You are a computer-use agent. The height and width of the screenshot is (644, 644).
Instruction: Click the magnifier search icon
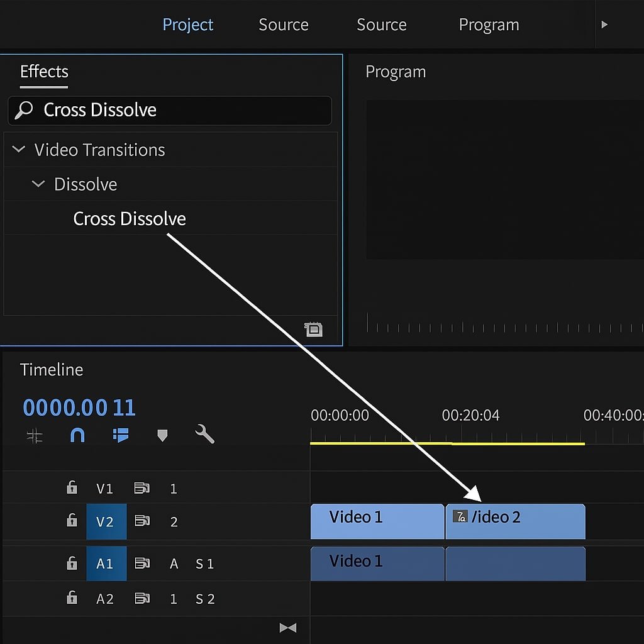pyautogui.click(x=24, y=110)
